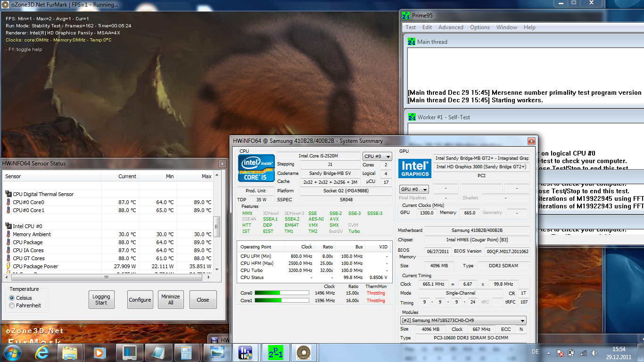Click the Intel HD Graphics 3000 field

click(481, 167)
